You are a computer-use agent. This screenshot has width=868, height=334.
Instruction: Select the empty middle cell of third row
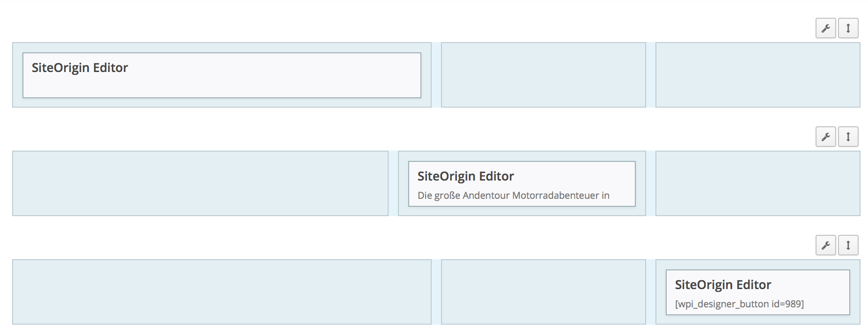pyautogui.click(x=543, y=292)
